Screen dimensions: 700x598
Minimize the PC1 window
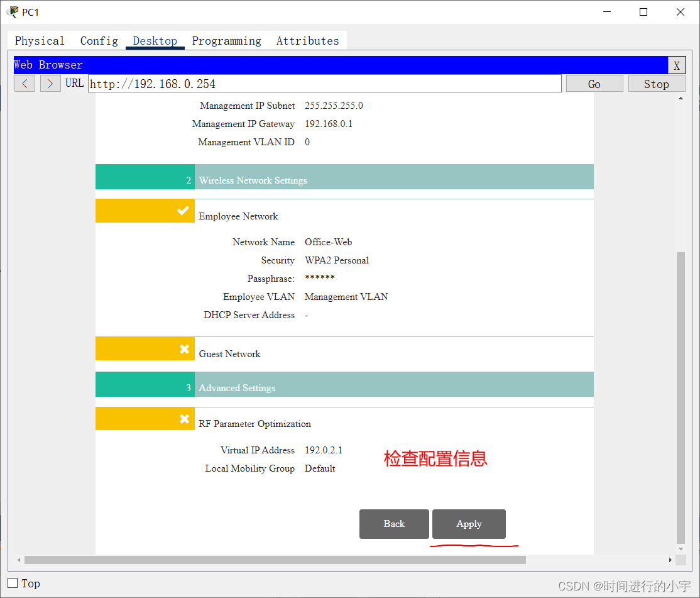[607, 12]
